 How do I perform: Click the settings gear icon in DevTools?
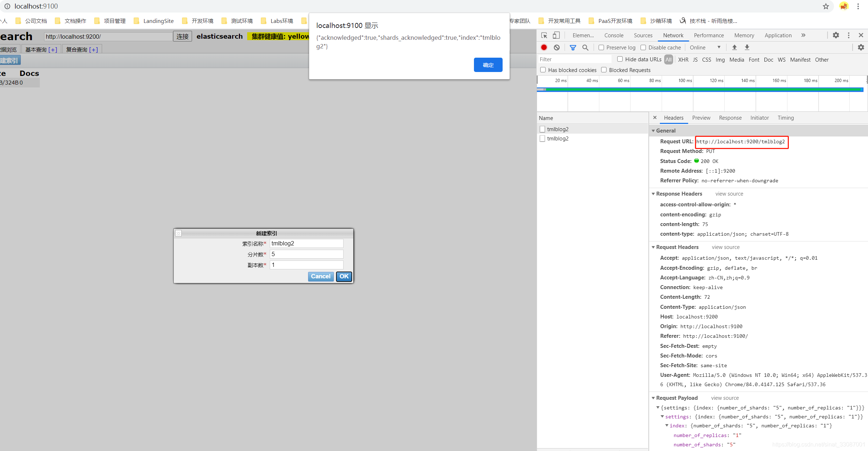click(836, 35)
